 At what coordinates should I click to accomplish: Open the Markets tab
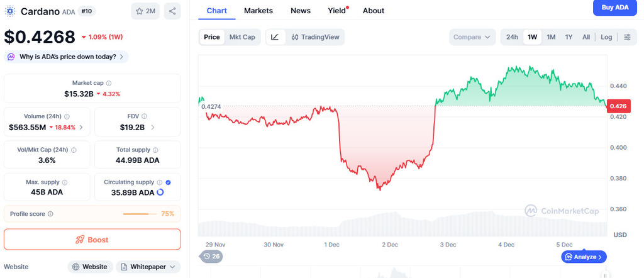[x=258, y=11]
